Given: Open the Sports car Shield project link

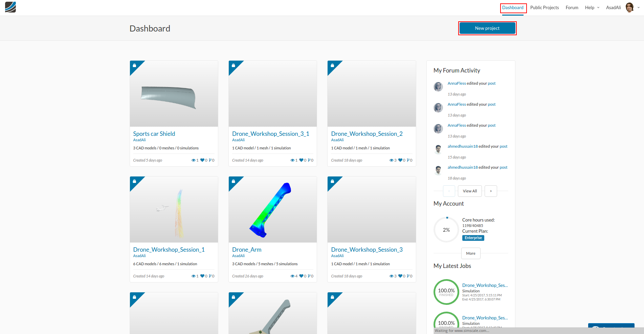Looking at the screenshot, I should coord(154,134).
